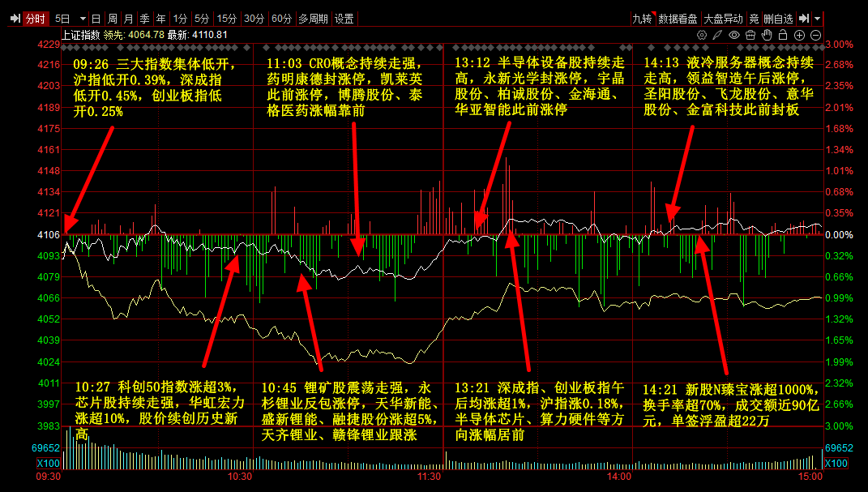Screen dimensions: 868x492
Task: Select the 日 daily period tab
Action: click(96, 19)
